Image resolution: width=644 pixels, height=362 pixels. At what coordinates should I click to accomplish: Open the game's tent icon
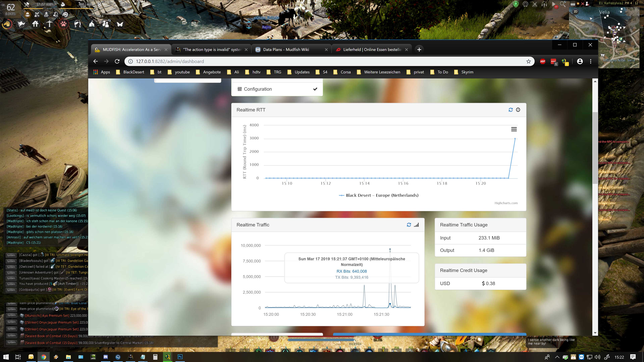[92, 24]
